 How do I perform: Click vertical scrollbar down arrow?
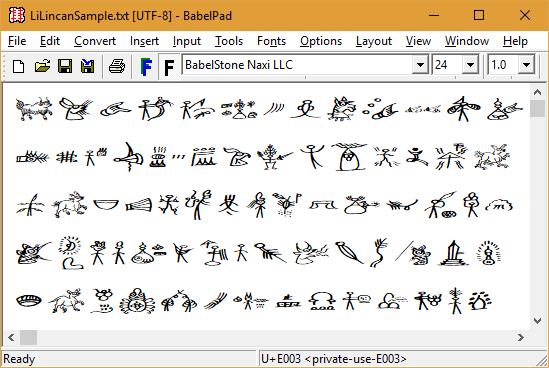coord(537,320)
